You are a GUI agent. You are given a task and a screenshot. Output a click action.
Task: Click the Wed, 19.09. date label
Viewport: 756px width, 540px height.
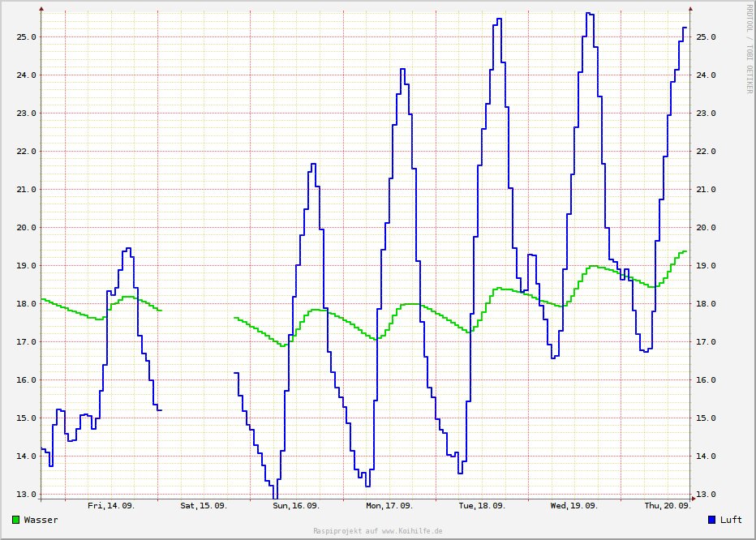tap(573, 506)
